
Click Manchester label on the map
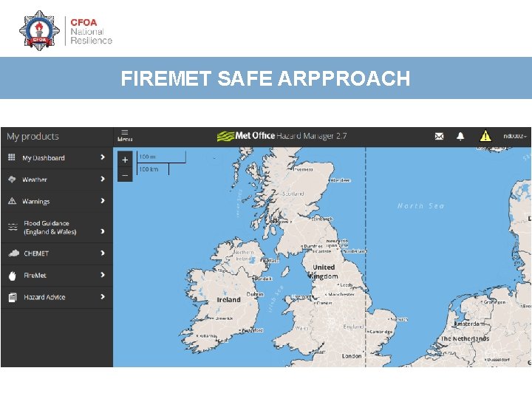coord(341,295)
